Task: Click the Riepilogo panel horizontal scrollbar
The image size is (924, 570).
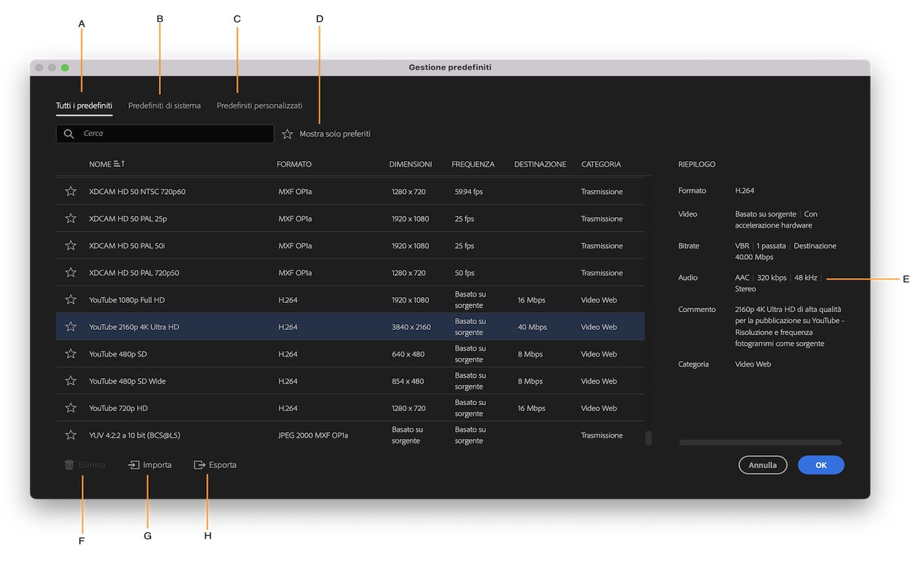Action: point(760,442)
